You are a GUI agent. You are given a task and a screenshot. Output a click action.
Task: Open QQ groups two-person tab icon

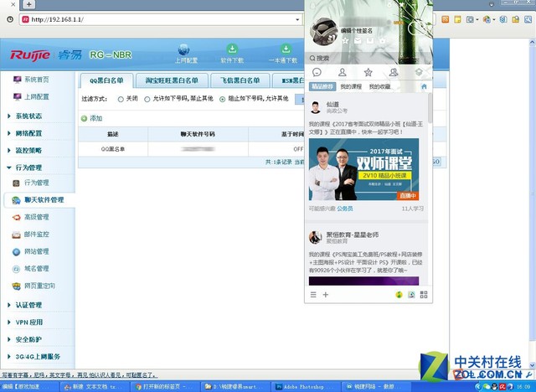(394, 72)
